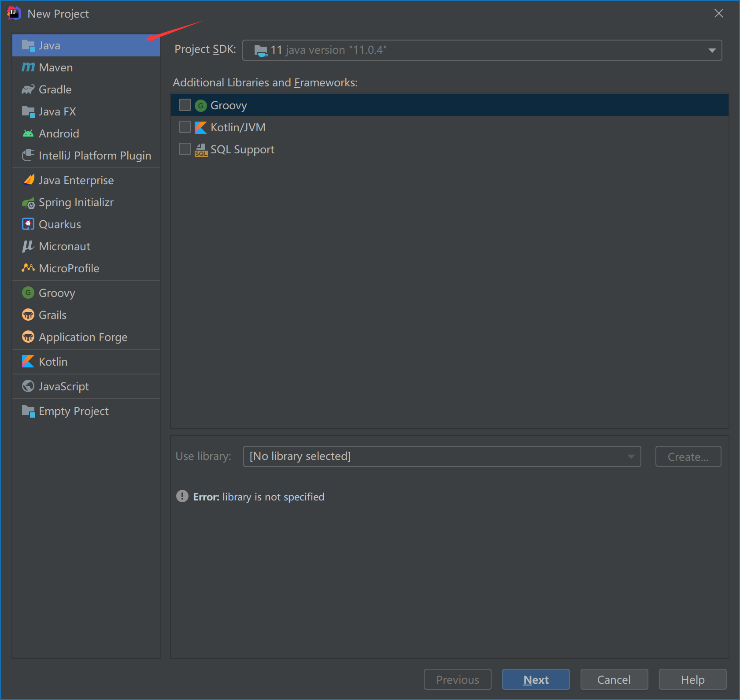Select Java Enterprise project type
Image resolution: width=740 pixels, height=700 pixels.
(x=86, y=180)
